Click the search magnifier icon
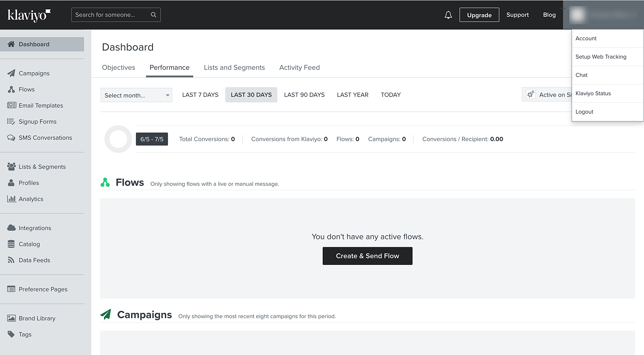The height and width of the screenshot is (355, 644). click(154, 15)
